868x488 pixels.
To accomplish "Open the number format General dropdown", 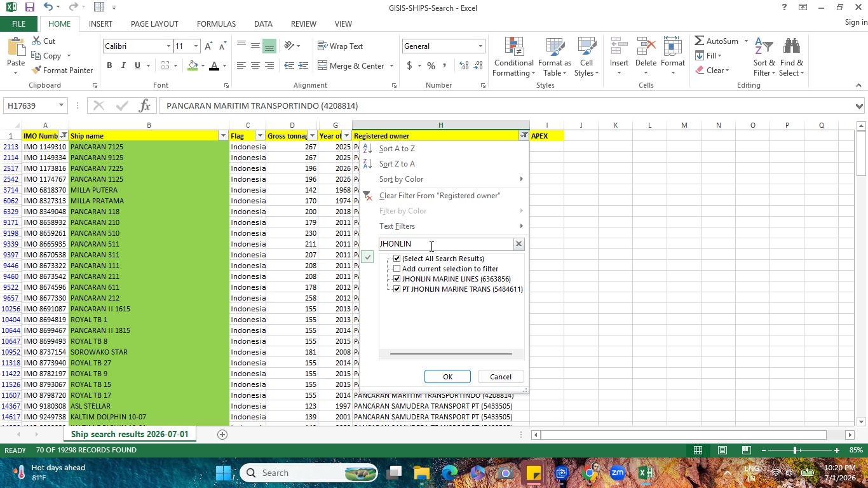I will [480, 46].
